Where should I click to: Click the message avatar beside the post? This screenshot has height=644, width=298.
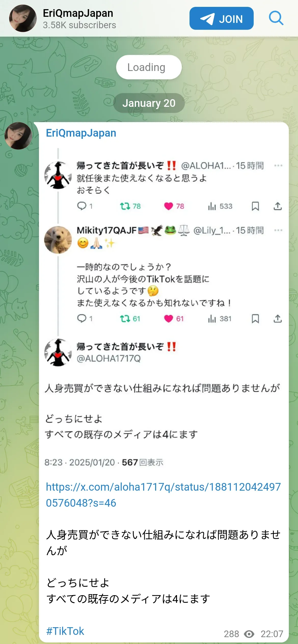coord(19,136)
